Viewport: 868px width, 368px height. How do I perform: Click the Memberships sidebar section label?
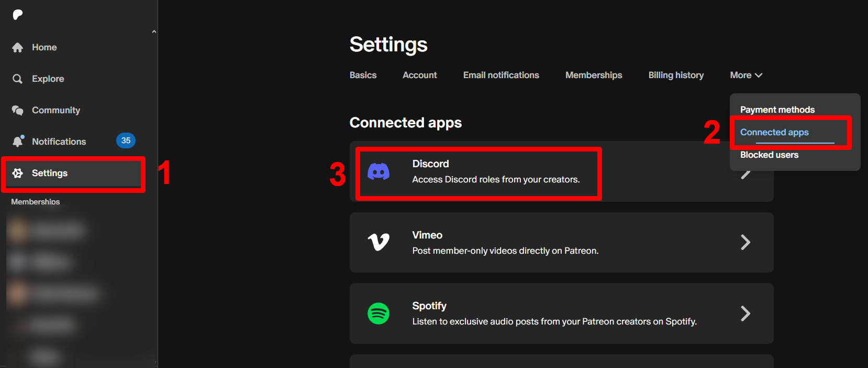click(36, 202)
